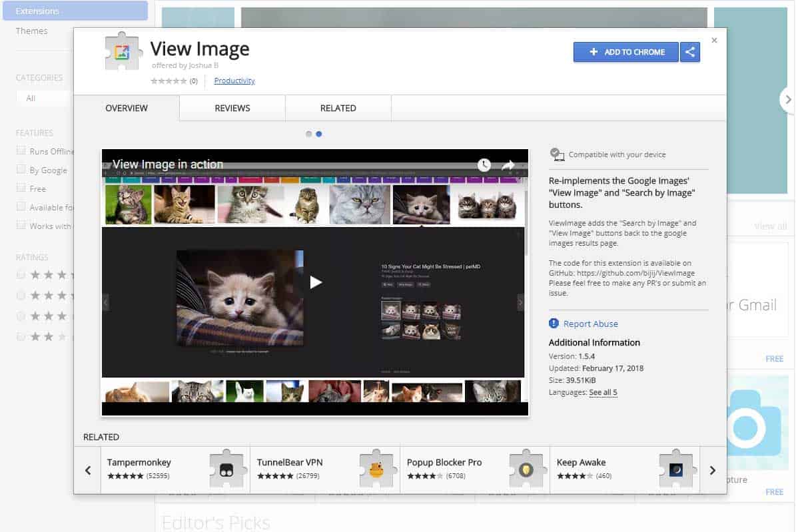This screenshot has width=796, height=532.
Task: Select the first screenshot carousel dot
Action: (x=308, y=134)
